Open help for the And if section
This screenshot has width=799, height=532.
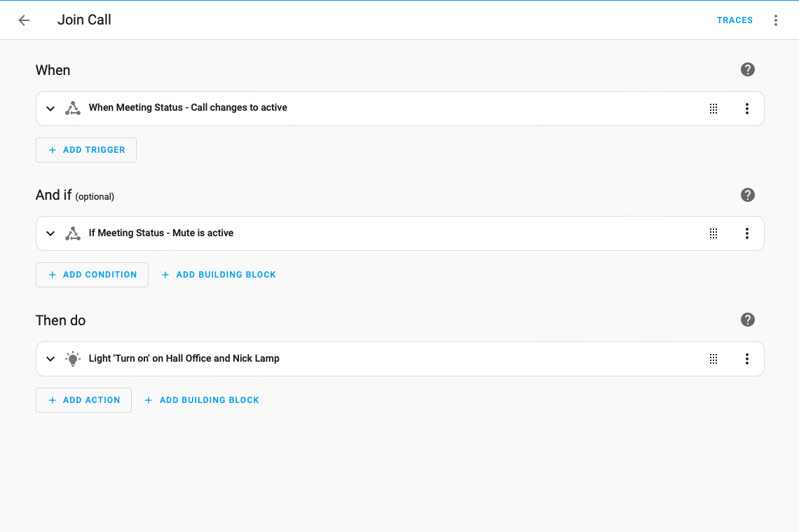pyautogui.click(x=747, y=195)
